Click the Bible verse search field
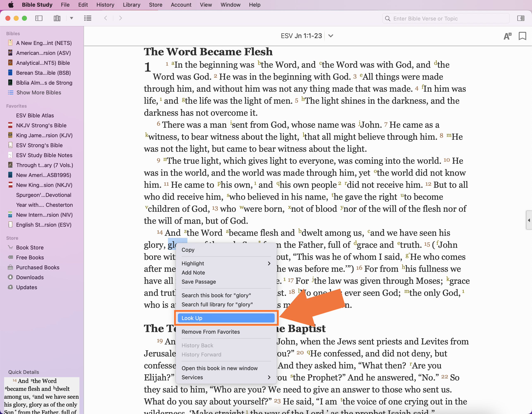This screenshot has height=414, width=532. coord(448,19)
